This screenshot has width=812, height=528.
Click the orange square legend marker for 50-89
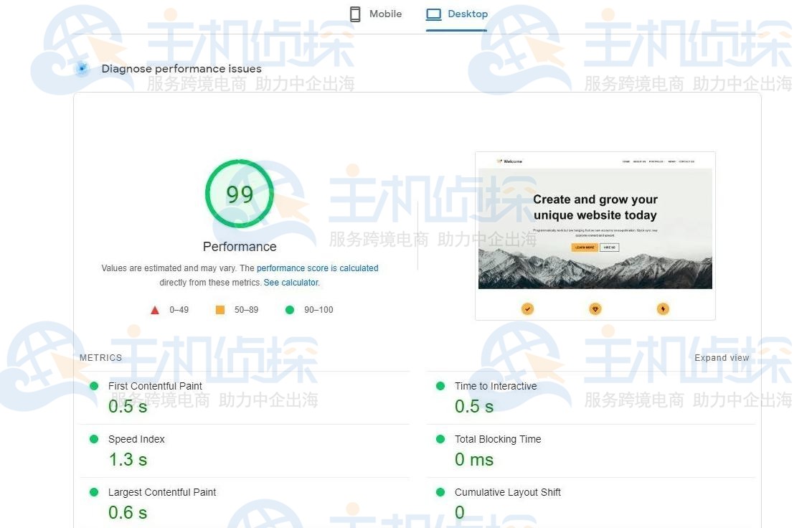220,309
